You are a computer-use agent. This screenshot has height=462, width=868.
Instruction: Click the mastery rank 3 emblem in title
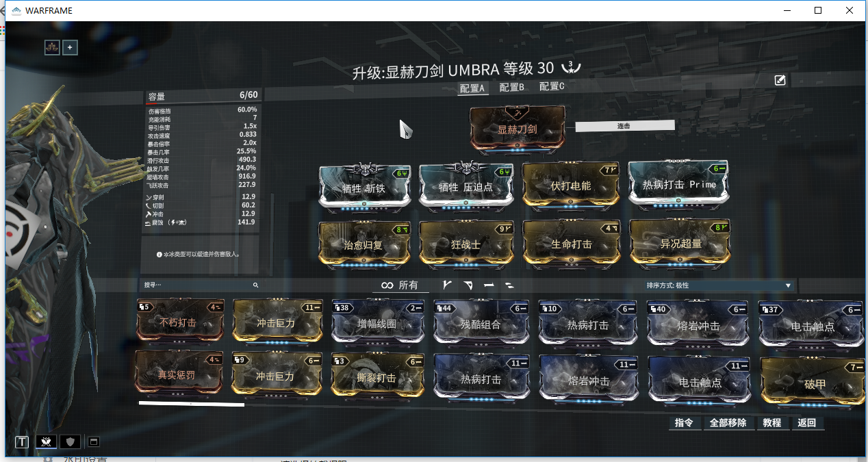571,67
